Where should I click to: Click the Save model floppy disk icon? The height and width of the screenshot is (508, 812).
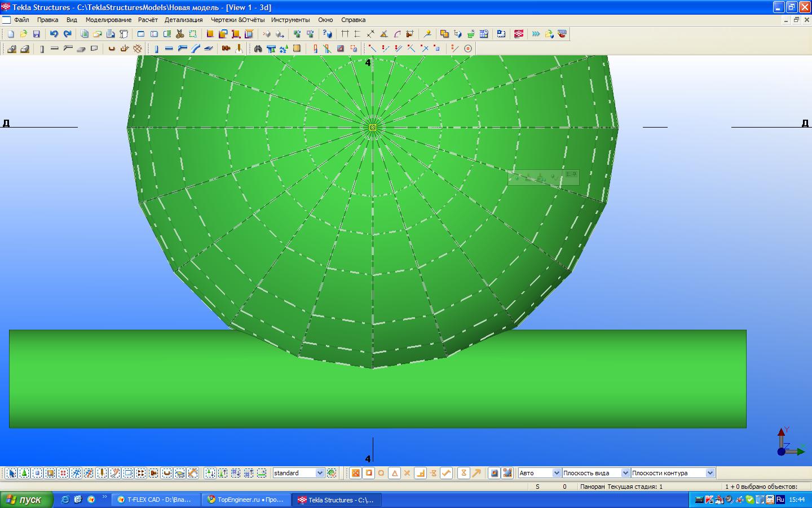pyautogui.click(x=37, y=34)
